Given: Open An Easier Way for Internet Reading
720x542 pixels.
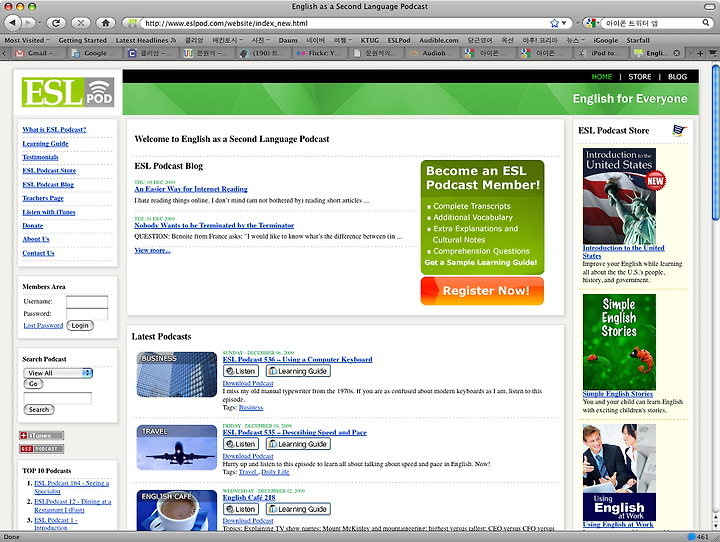Looking at the screenshot, I should [x=191, y=189].
